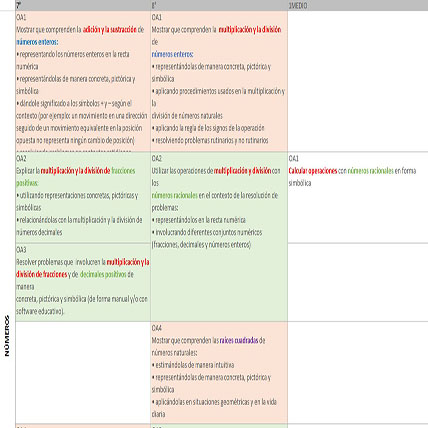The width and height of the screenshot is (428, 428).
Task: Click the empty 1 MEDIO cell beside OA4
Action: click(x=358, y=373)
